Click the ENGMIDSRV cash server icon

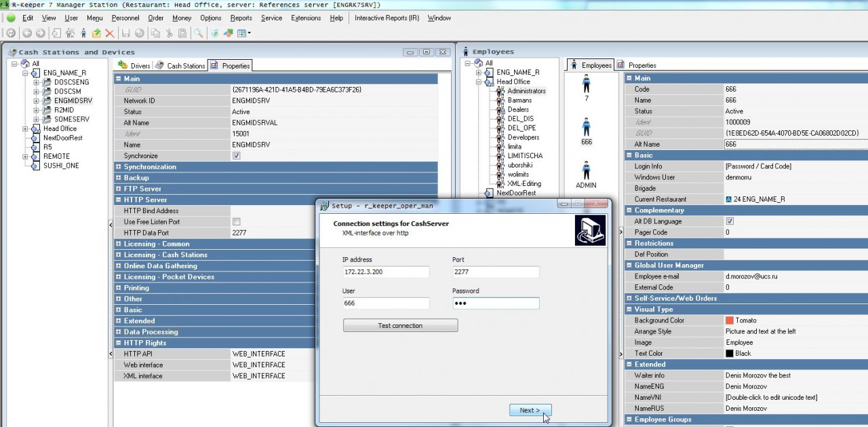pos(47,100)
